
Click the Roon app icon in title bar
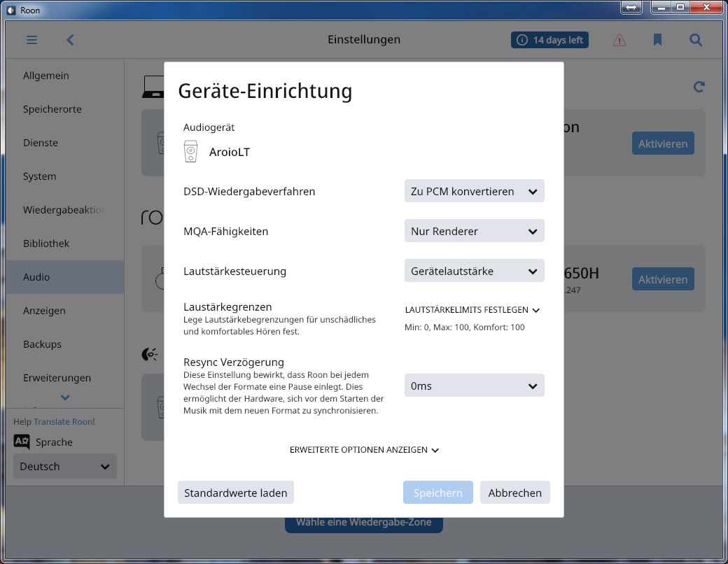click(11, 10)
